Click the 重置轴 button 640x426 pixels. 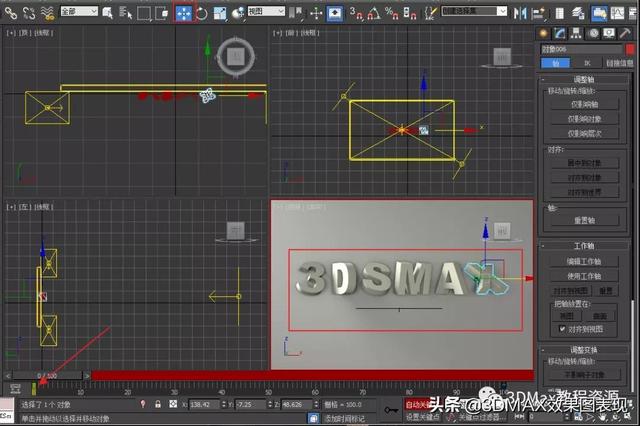(585, 220)
